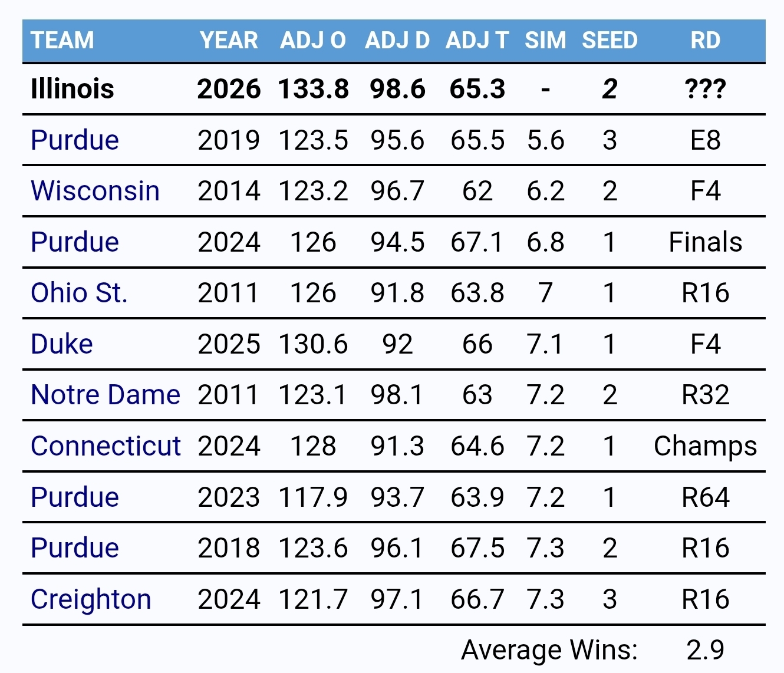This screenshot has height=673, width=784.
Task: Open the Purdue link in the 2018 row
Action: click(75, 548)
